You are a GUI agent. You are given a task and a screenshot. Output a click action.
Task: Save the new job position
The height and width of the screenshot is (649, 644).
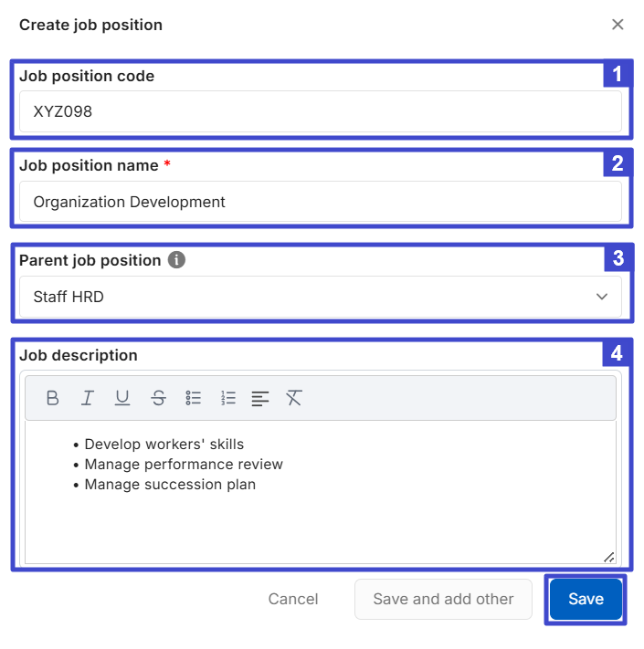point(586,600)
